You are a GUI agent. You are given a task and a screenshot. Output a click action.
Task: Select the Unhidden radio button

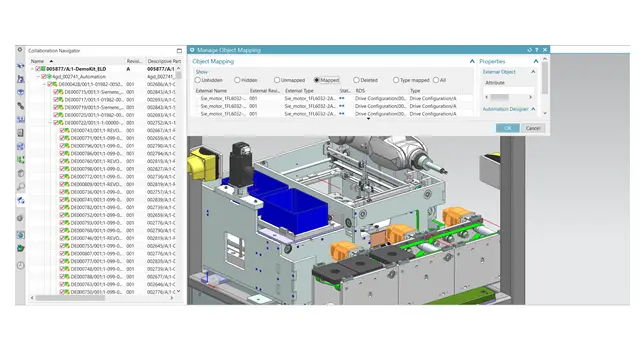[198, 80]
